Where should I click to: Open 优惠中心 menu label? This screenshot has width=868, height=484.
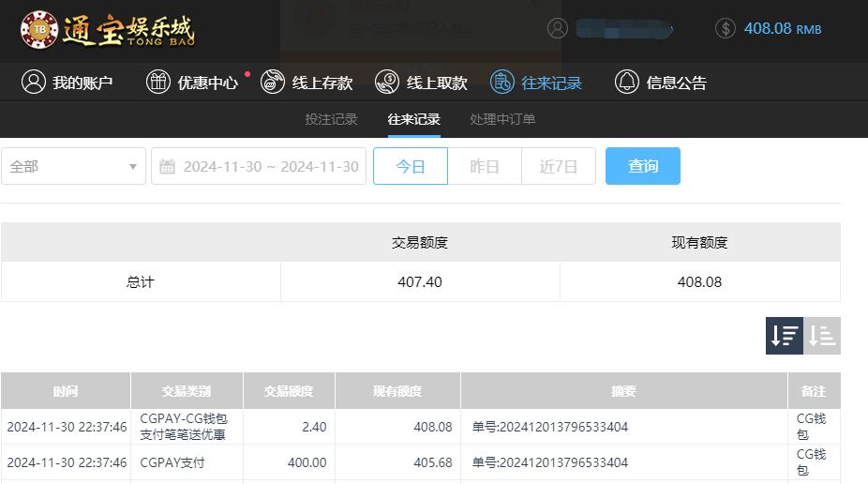click(207, 83)
